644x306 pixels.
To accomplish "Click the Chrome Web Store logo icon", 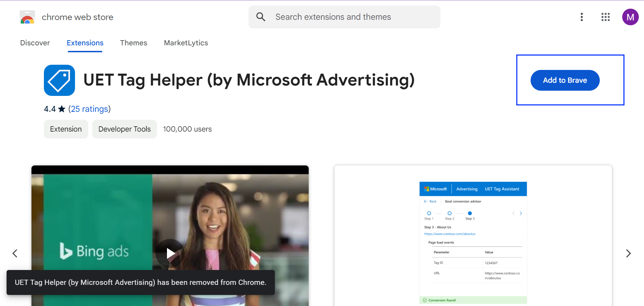I will (27, 17).
